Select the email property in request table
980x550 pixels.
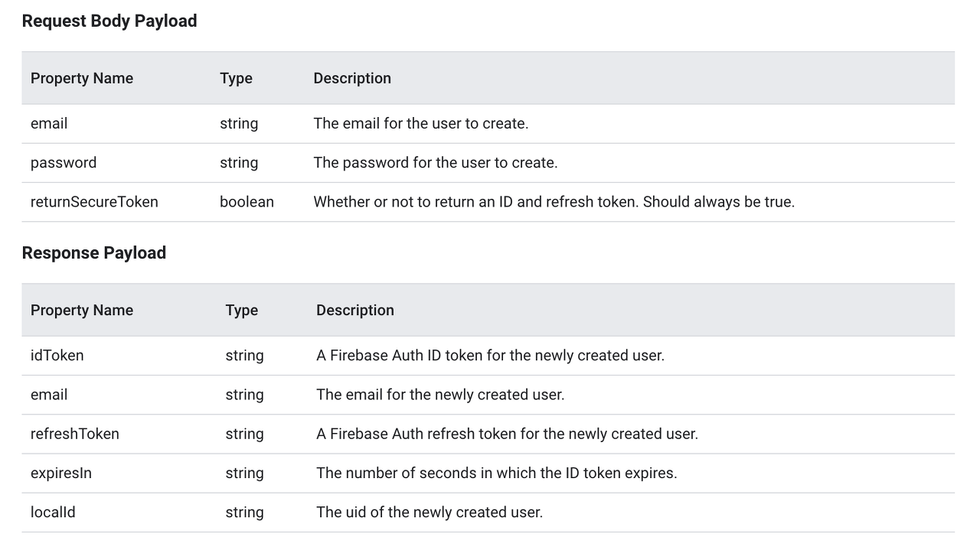49,124
